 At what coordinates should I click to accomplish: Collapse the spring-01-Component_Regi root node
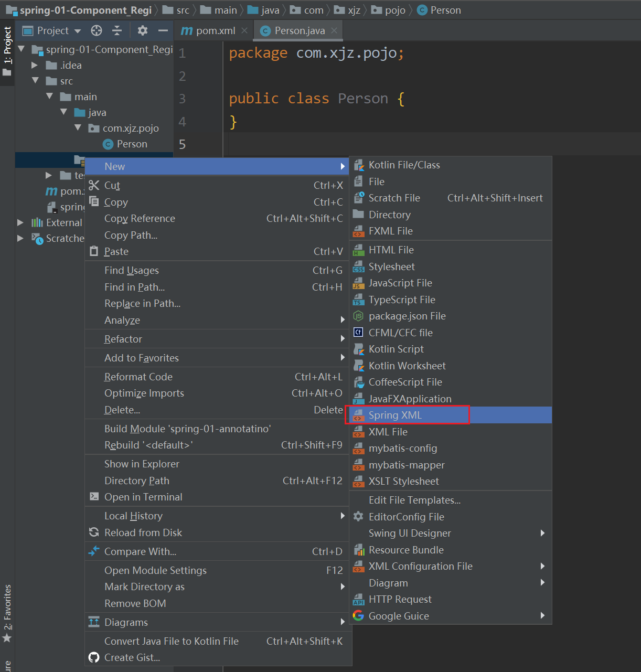(22, 49)
